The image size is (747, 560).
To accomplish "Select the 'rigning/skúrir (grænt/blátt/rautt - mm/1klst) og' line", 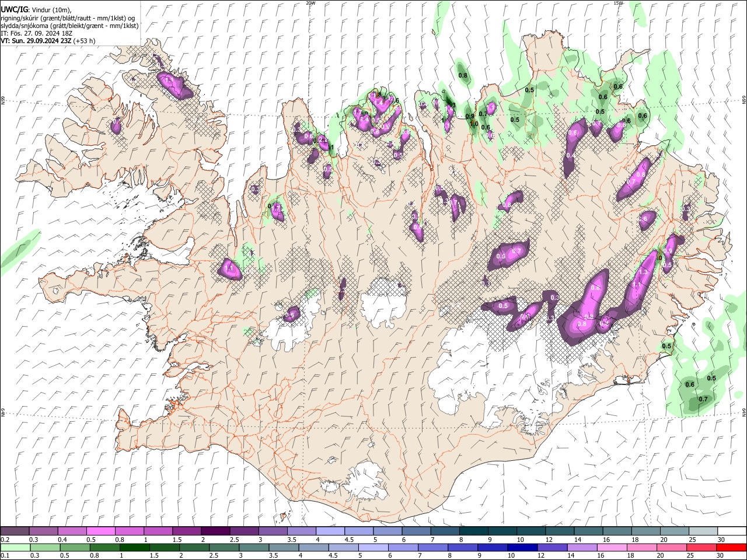I will 68,18.
